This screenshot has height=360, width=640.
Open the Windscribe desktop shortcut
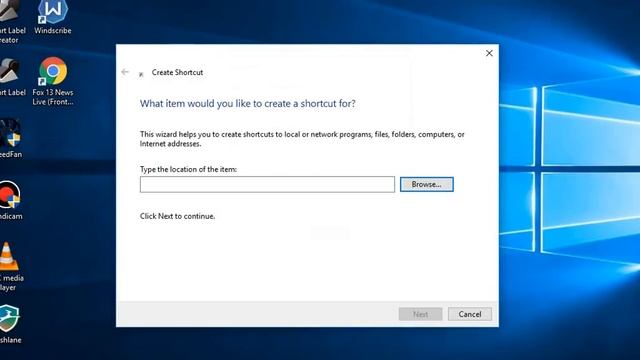point(53,17)
